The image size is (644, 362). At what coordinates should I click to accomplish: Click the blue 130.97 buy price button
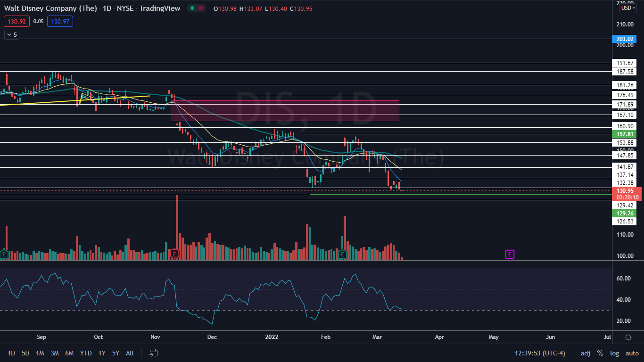(x=60, y=21)
